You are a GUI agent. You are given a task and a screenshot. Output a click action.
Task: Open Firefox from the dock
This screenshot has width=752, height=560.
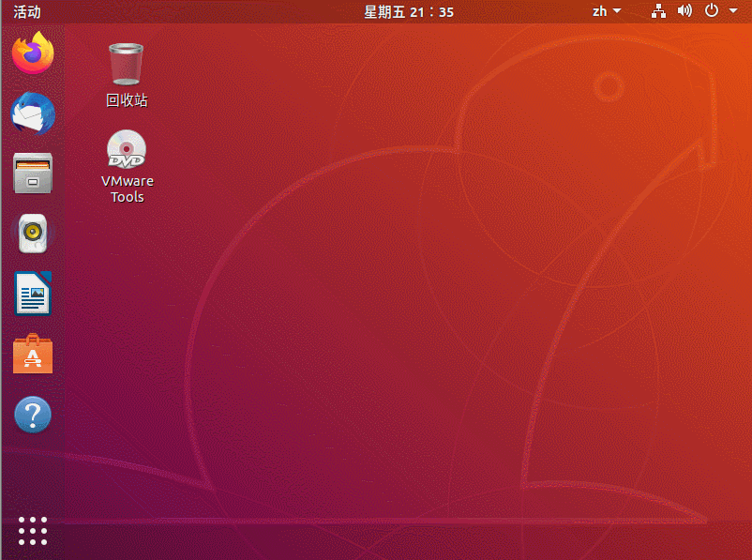32,53
